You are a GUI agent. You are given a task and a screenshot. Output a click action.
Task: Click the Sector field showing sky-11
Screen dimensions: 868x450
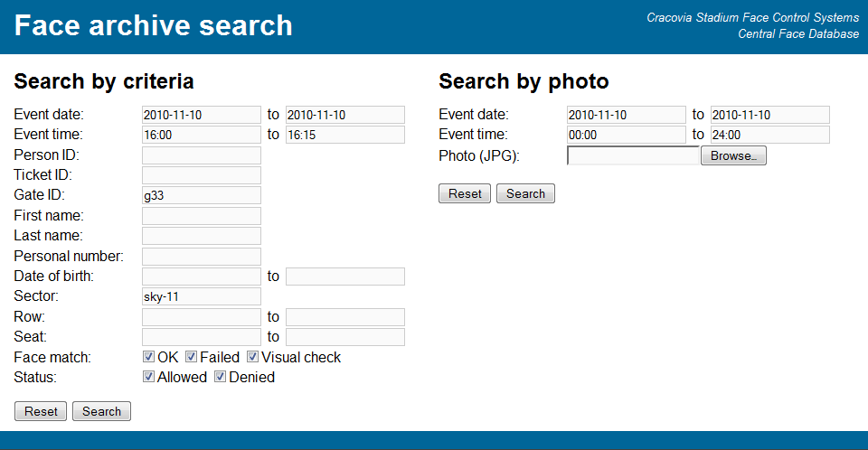202,296
